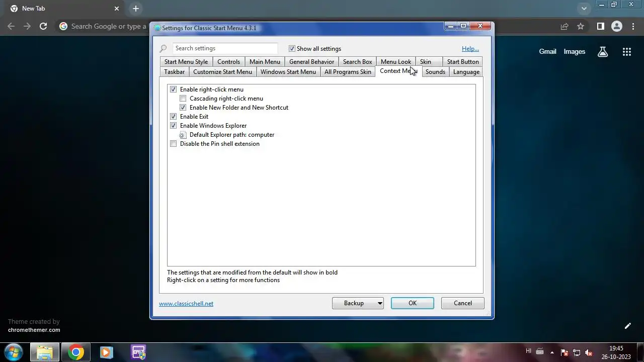
Task: Switch to Controls tab
Action: [228, 62]
